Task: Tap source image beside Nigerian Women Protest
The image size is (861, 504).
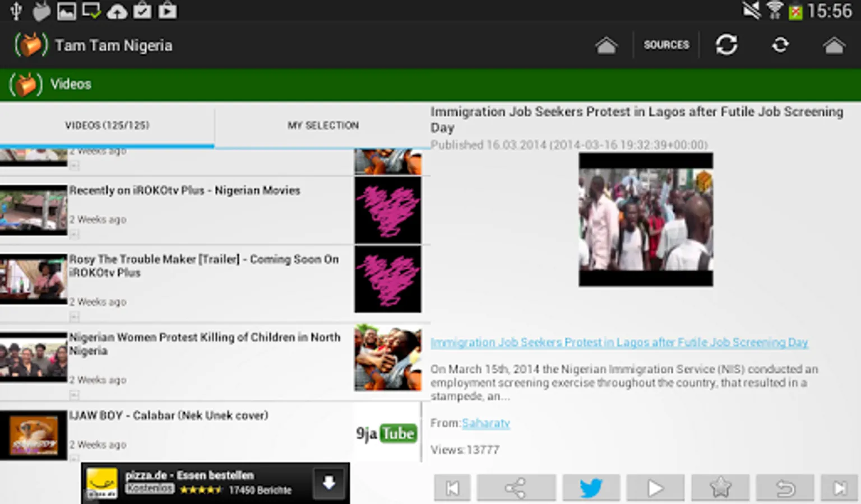Action: [388, 357]
